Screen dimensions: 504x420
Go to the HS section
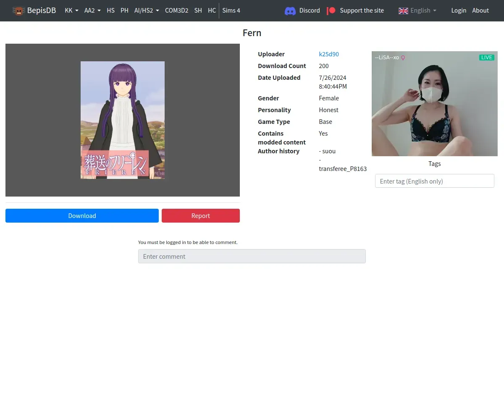[111, 10]
